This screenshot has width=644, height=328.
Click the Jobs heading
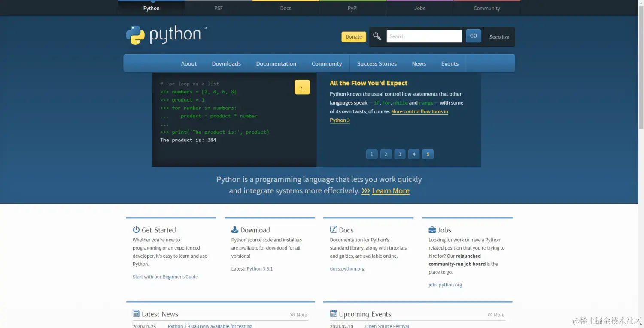pos(445,230)
